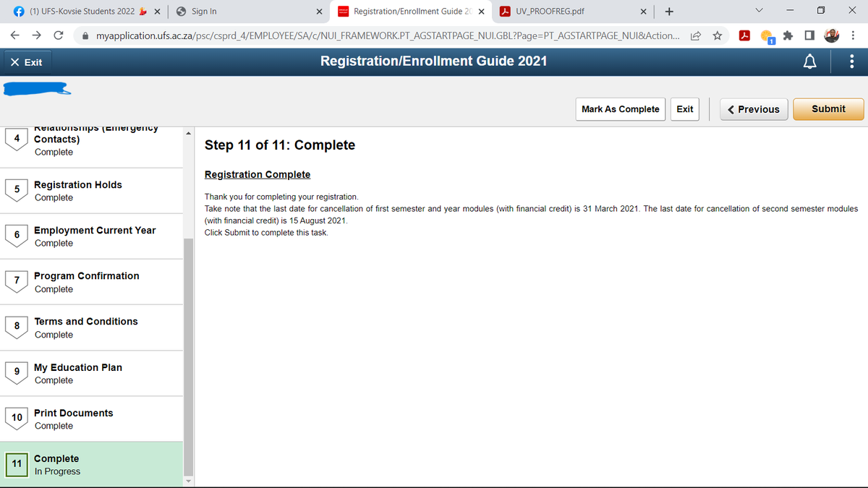The height and width of the screenshot is (488, 868).
Task: Click the step 5 number badge
Action: [16, 189]
